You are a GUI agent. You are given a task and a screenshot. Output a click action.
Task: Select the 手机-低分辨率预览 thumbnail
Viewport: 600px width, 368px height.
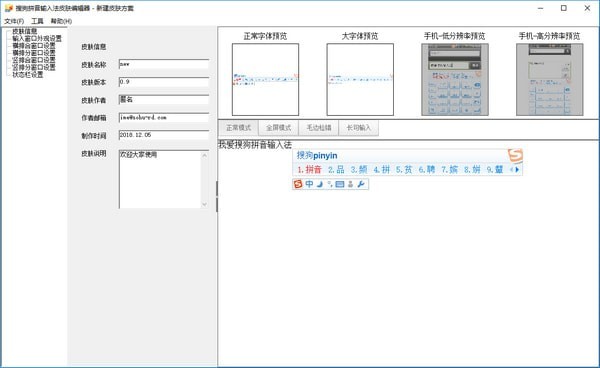pos(455,80)
